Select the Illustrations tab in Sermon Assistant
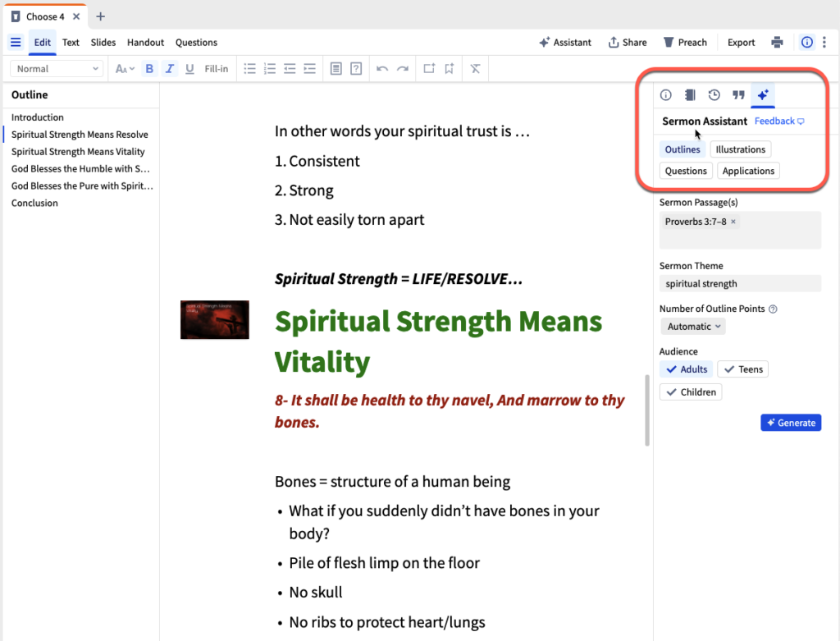 point(740,149)
